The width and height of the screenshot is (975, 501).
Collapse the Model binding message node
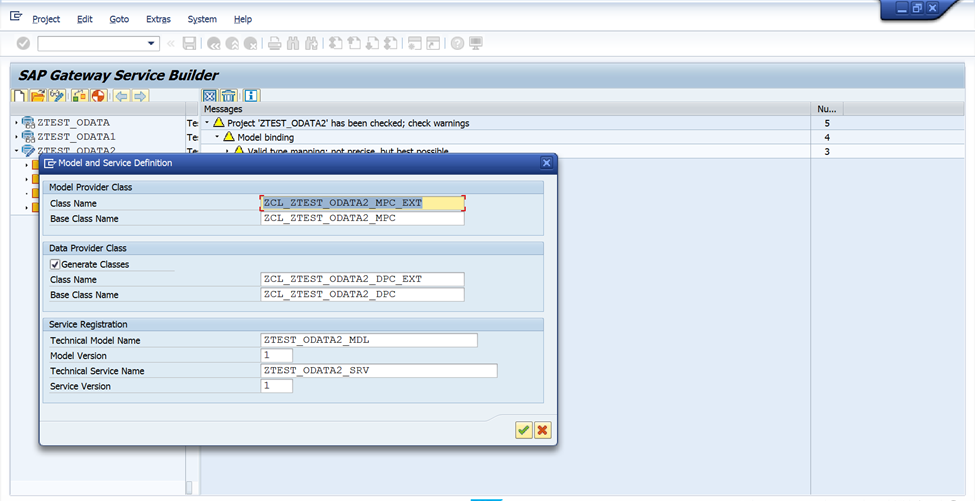(217, 136)
